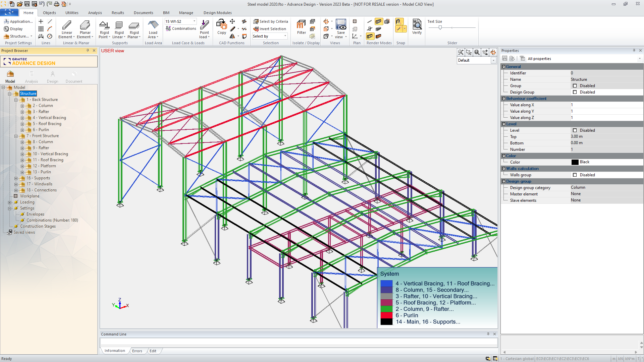Click the Command Line input field

(299, 342)
